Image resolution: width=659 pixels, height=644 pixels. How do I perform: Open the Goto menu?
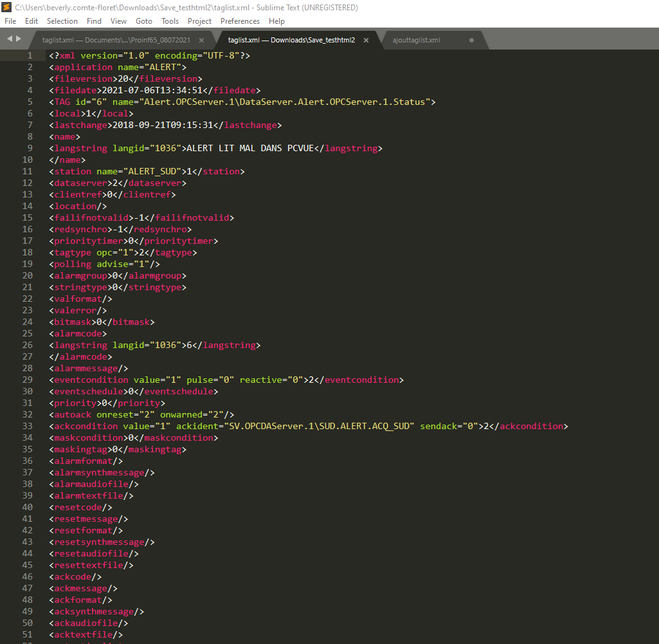coord(144,21)
